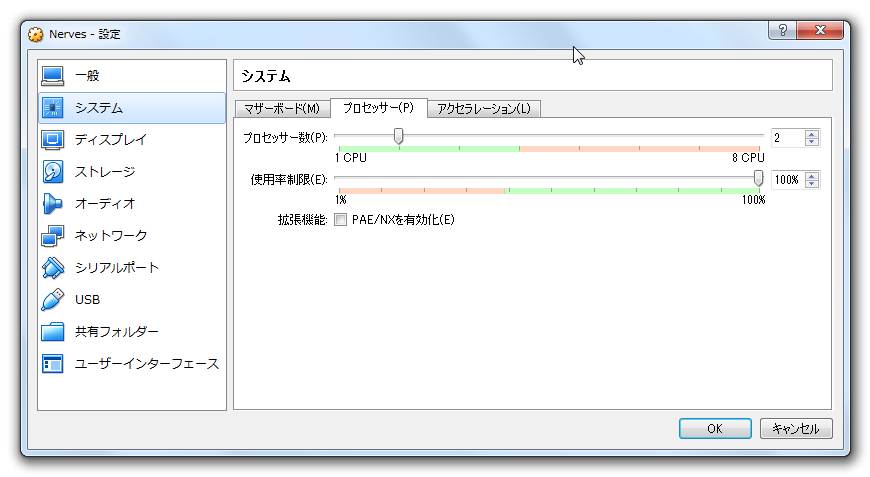Click the プロセッサー数(P) label
870x477 pixels.
(285, 138)
